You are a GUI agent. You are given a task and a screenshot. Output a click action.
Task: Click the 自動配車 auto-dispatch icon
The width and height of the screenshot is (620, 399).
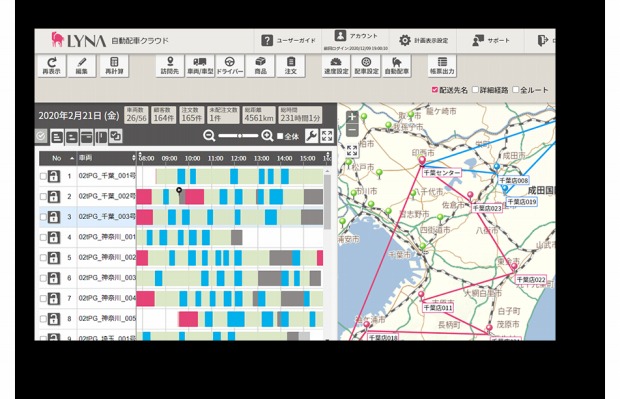[397, 66]
